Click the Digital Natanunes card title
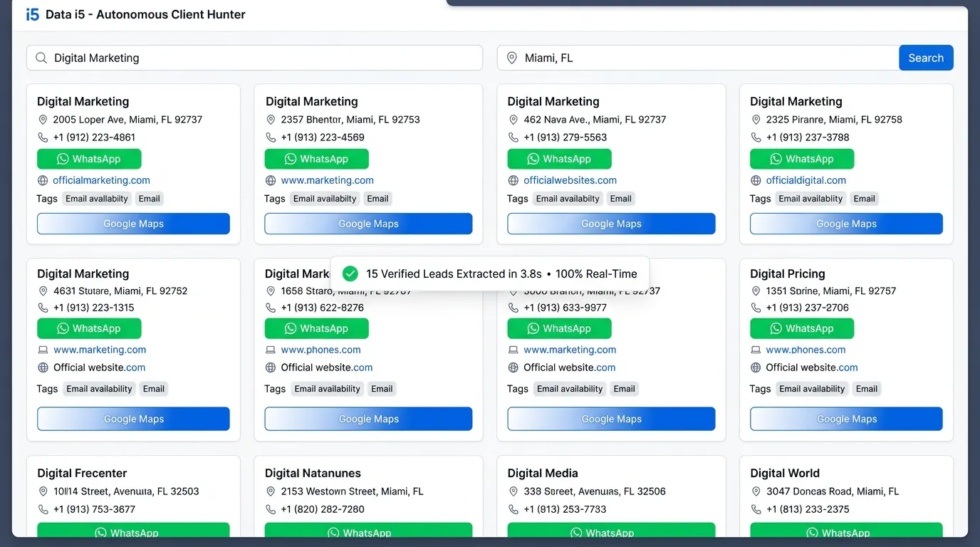The image size is (980, 547). tap(313, 473)
